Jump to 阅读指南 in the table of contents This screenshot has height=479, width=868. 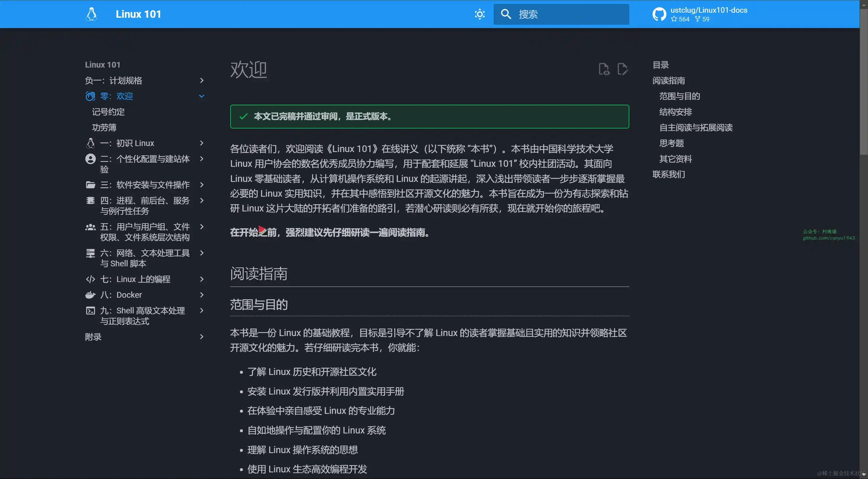point(668,81)
